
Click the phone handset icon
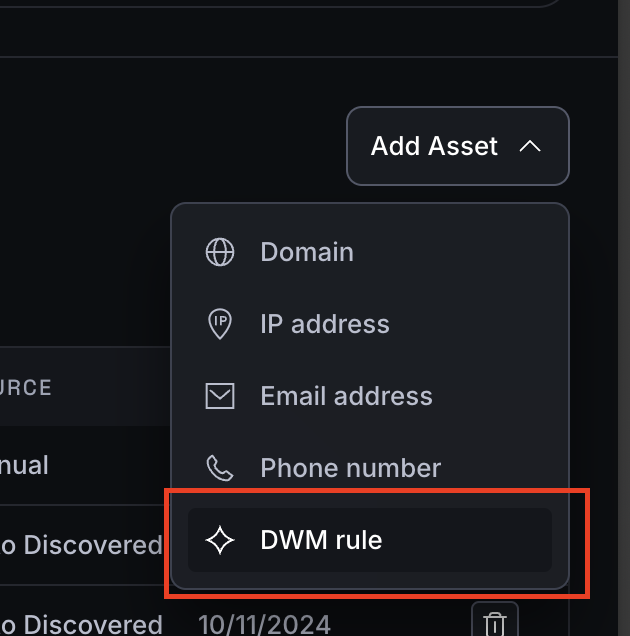point(220,468)
